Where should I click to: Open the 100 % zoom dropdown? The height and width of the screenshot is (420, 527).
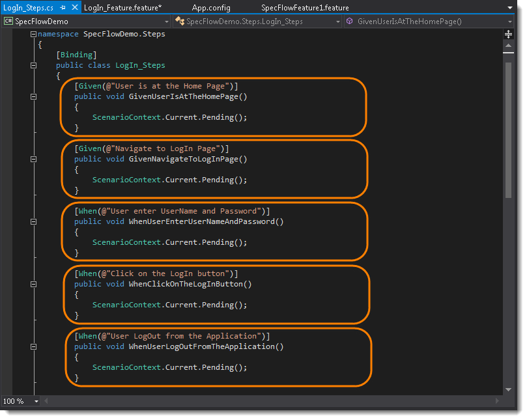[36, 401]
